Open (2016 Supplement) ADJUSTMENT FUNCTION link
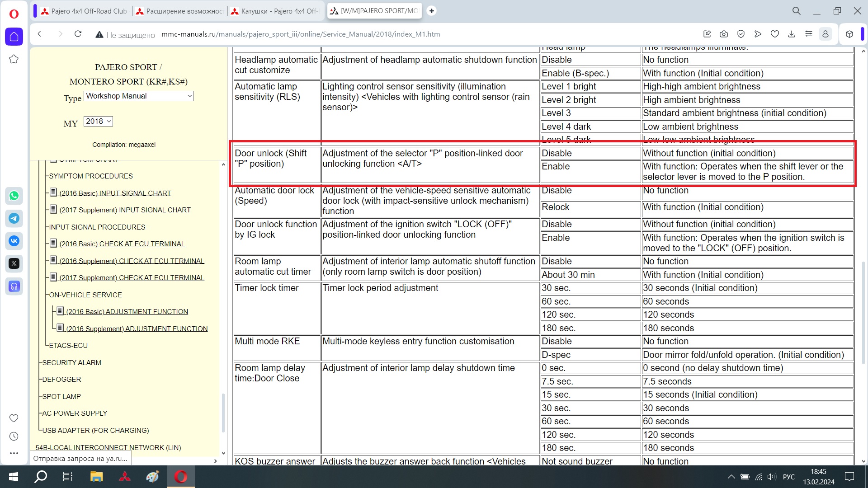 click(x=137, y=328)
